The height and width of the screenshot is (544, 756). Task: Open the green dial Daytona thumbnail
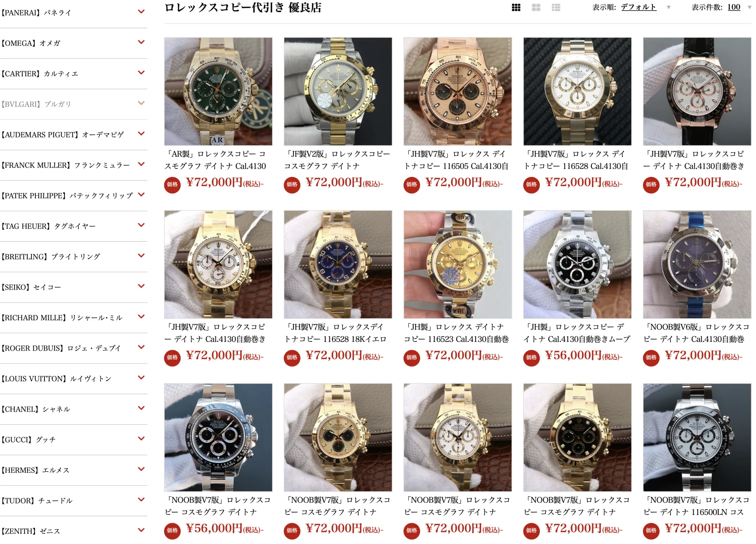click(x=218, y=91)
